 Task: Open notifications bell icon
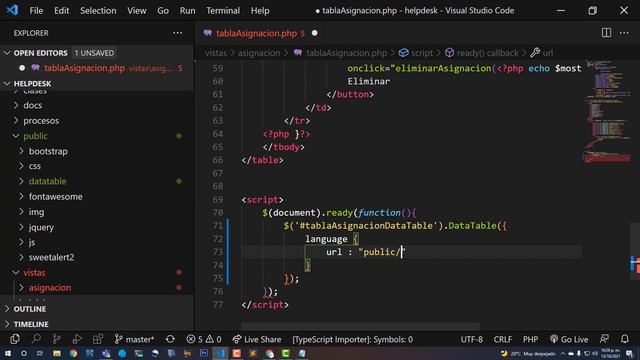[x=624, y=339]
